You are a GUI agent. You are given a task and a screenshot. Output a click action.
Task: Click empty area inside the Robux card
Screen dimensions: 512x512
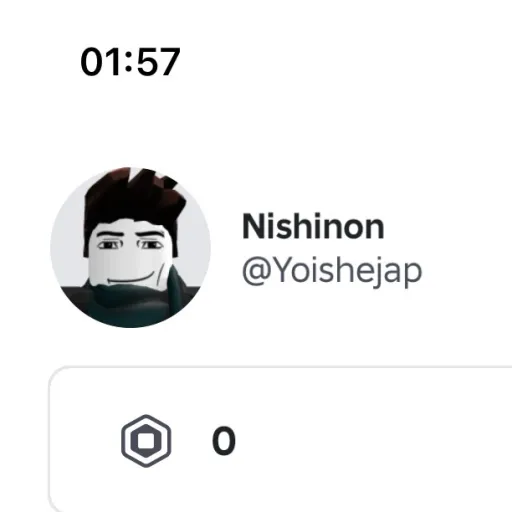point(367,441)
